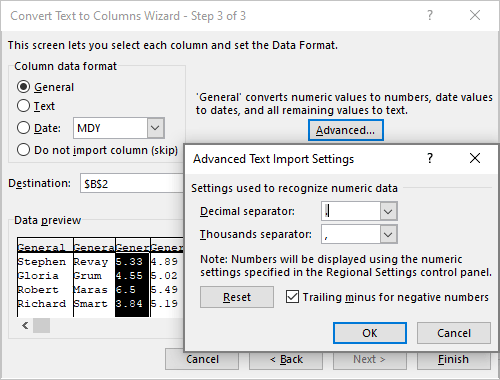
Task: Click inside the Thousands separator text box
Action: [351, 234]
